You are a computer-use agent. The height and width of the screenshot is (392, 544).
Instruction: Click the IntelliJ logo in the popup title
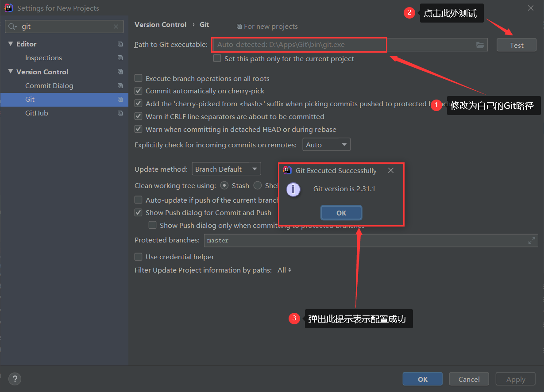287,170
